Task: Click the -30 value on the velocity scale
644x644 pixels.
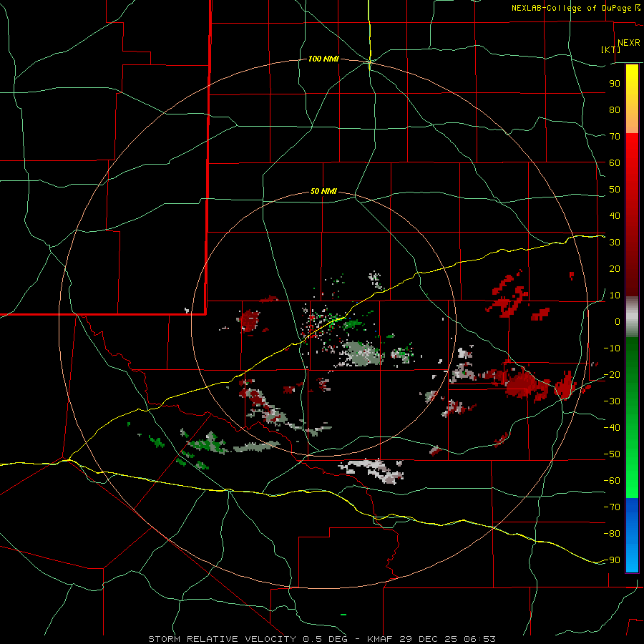Action: tap(612, 401)
